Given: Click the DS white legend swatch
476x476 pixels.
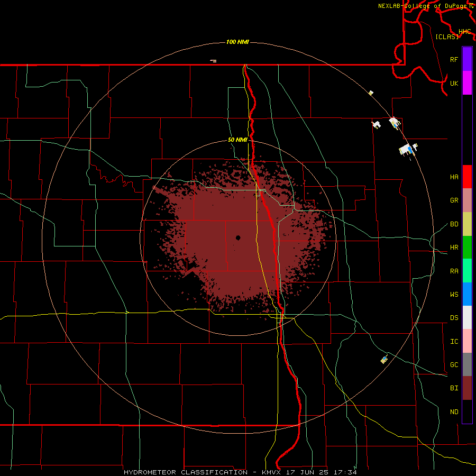Looking at the screenshot, I should [x=467, y=317].
